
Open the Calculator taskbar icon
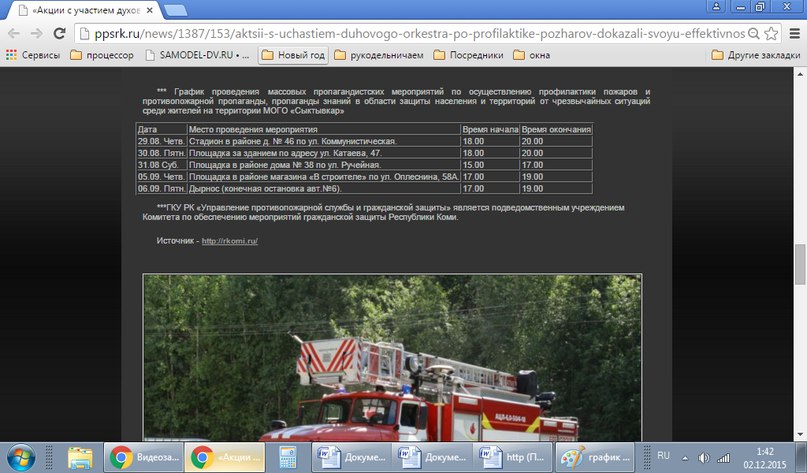[x=287, y=457]
